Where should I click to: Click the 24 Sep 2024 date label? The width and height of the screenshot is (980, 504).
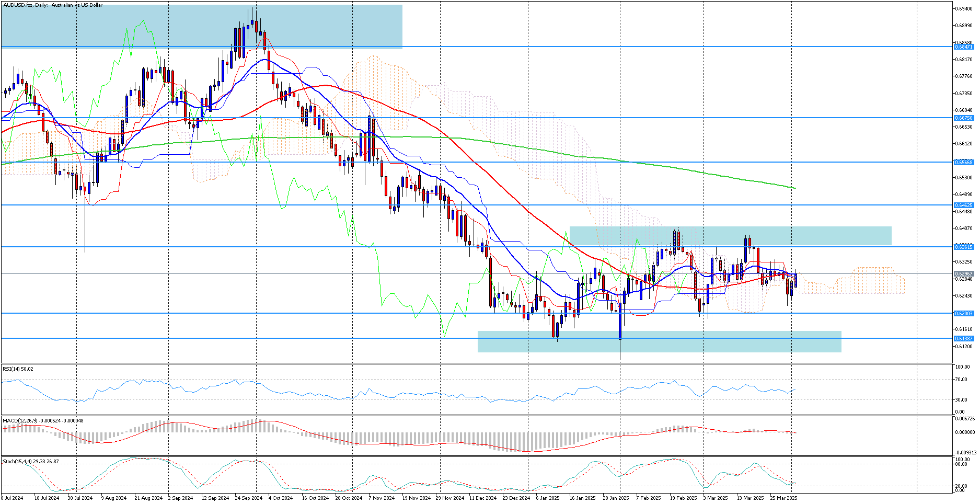point(248,498)
